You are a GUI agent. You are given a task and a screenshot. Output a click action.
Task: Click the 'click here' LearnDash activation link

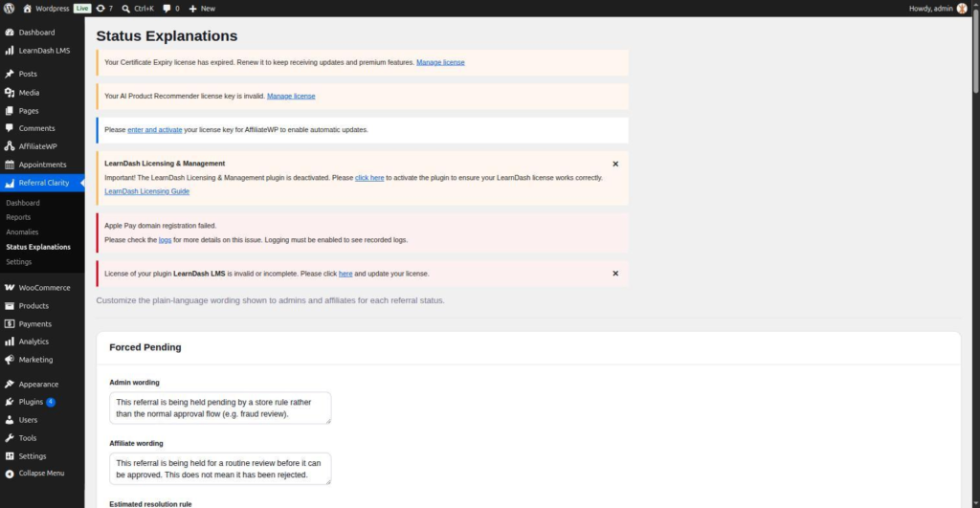click(369, 178)
